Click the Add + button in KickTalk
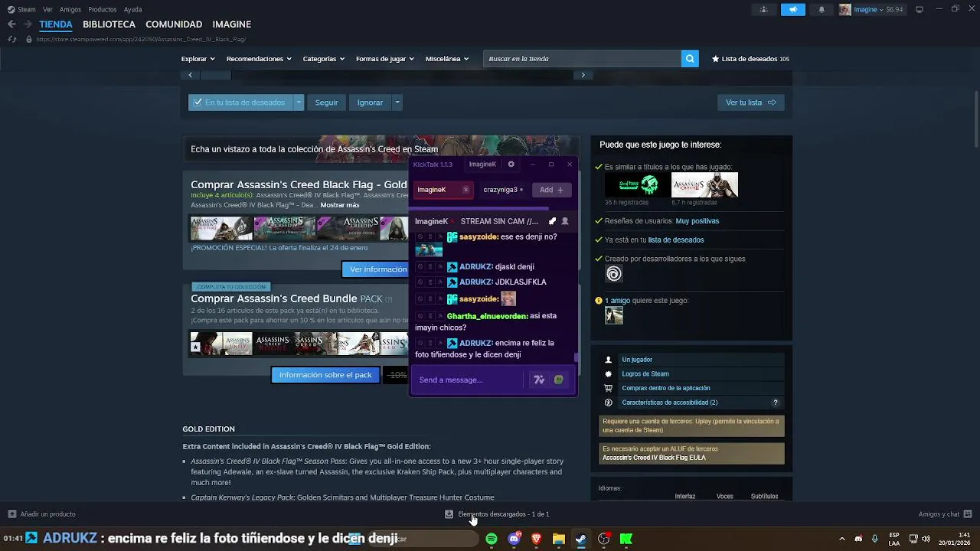Image resolution: width=980 pixels, height=551 pixels. point(551,190)
